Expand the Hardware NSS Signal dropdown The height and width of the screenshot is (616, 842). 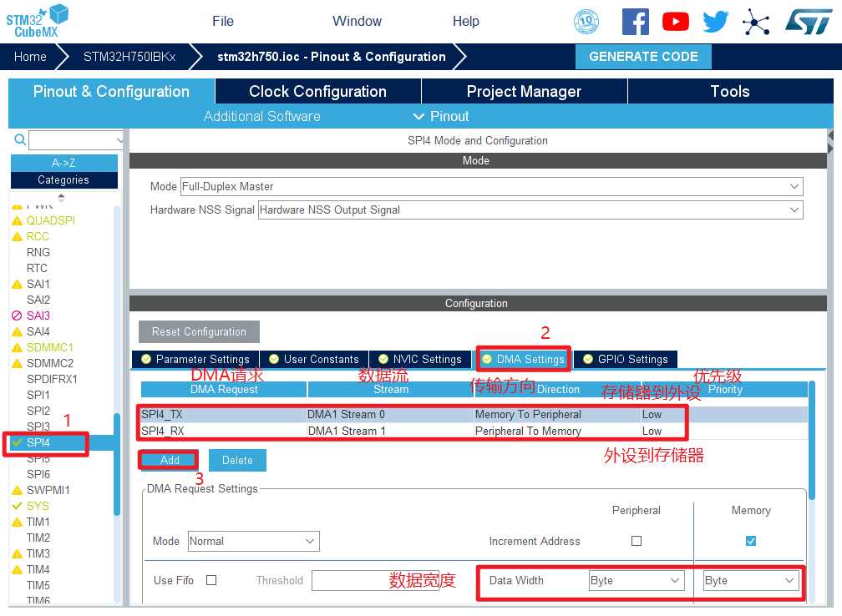tap(530, 210)
